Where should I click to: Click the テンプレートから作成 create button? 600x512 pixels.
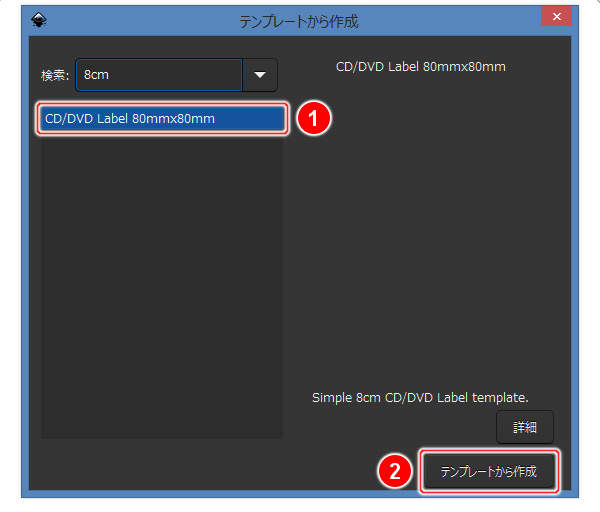click(x=489, y=471)
